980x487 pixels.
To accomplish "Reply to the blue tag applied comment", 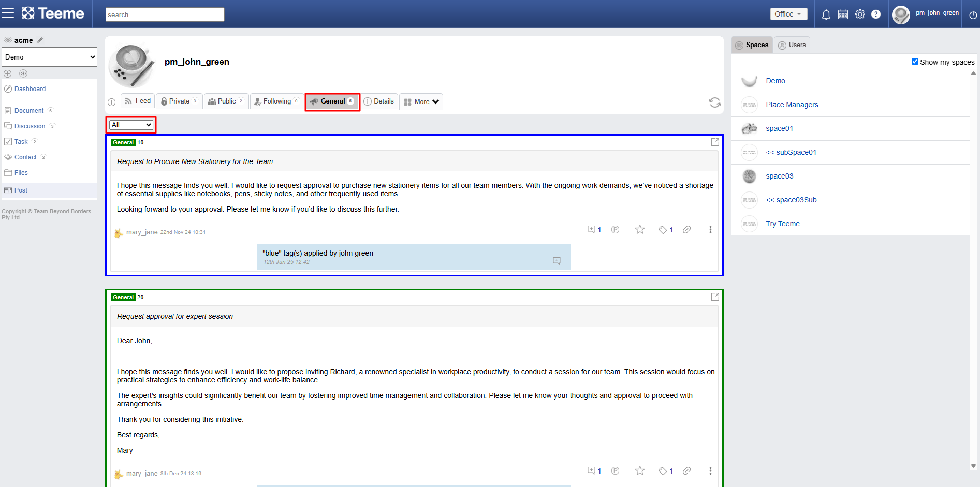I will pos(557,261).
